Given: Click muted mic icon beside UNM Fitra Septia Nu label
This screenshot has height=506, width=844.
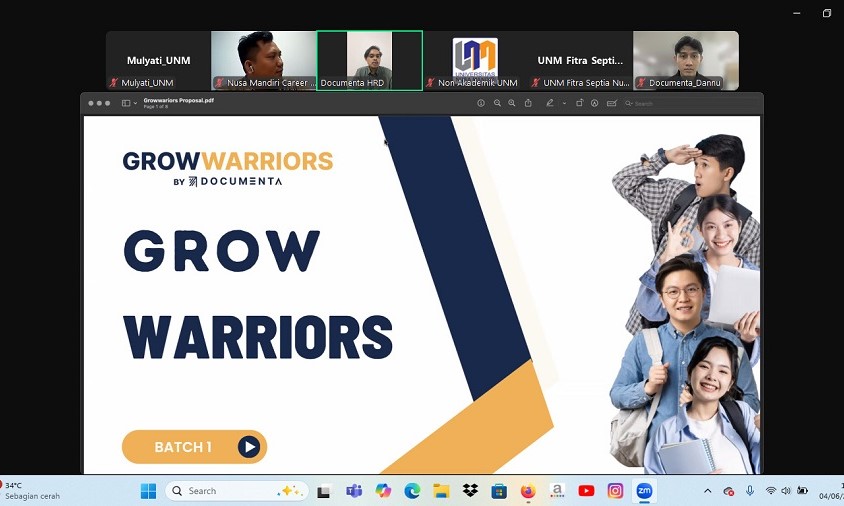Looking at the screenshot, I should (536, 82).
